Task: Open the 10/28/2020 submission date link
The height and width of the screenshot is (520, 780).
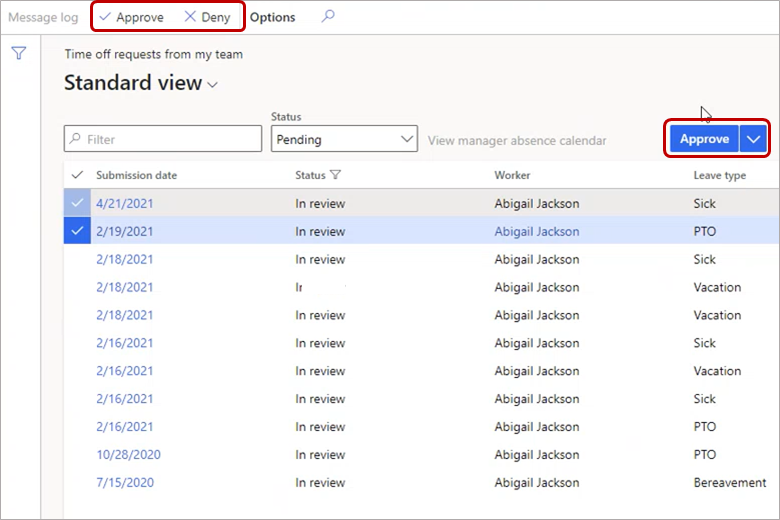Action: coord(128,455)
